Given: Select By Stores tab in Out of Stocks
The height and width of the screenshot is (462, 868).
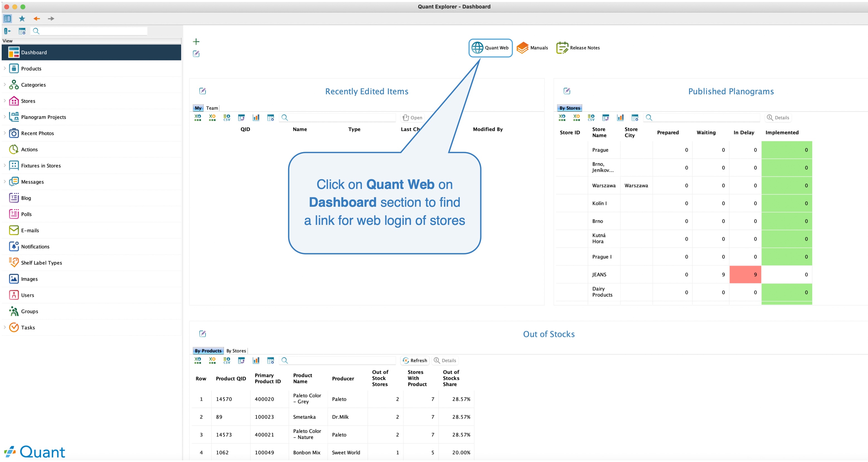Looking at the screenshot, I should point(236,351).
